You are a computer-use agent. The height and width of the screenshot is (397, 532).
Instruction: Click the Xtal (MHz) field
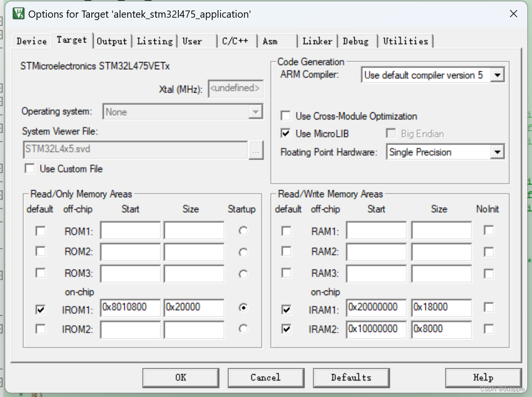coord(236,88)
